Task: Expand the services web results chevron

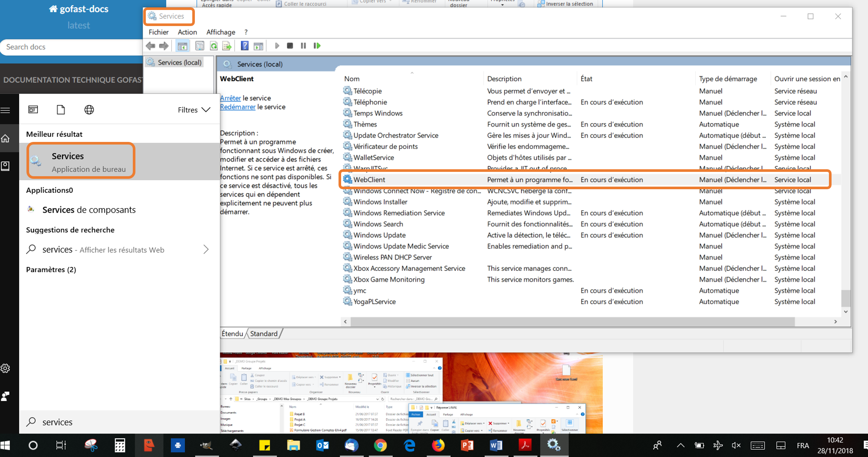Action: pos(206,250)
